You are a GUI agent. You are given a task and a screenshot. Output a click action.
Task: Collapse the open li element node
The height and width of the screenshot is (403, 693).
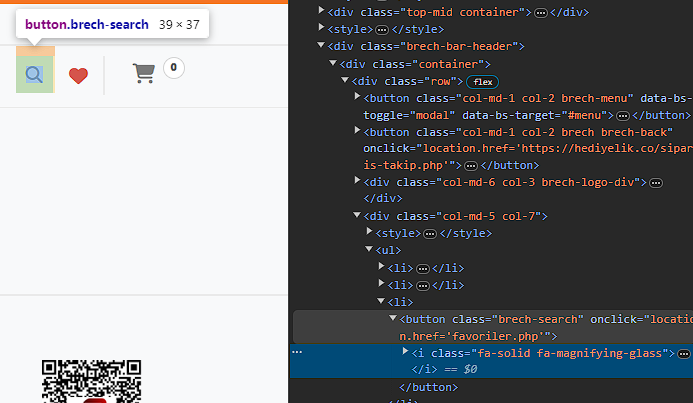coord(381,301)
